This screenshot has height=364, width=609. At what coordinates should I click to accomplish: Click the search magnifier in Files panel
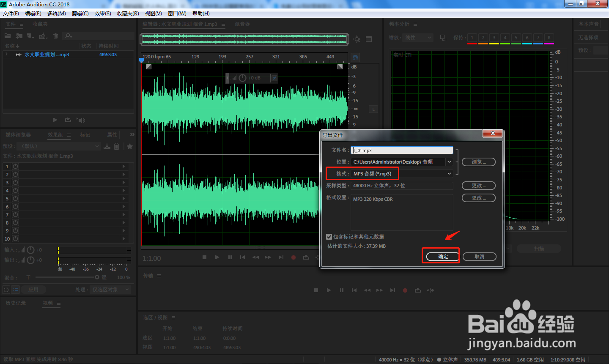coord(69,36)
